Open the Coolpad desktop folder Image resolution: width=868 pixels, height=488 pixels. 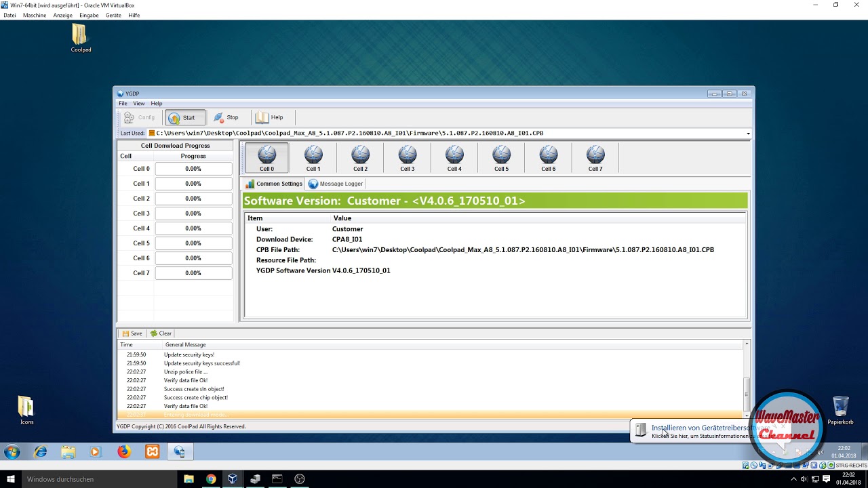point(81,38)
